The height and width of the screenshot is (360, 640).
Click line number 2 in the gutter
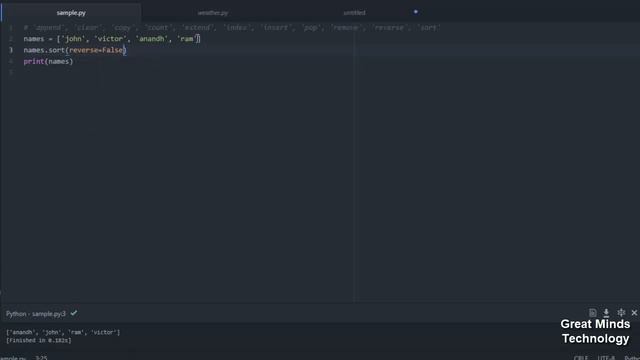[x=11, y=39]
